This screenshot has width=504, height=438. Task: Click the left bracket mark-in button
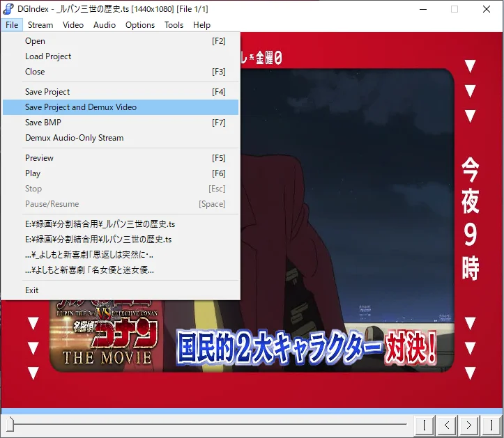point(424,424)
